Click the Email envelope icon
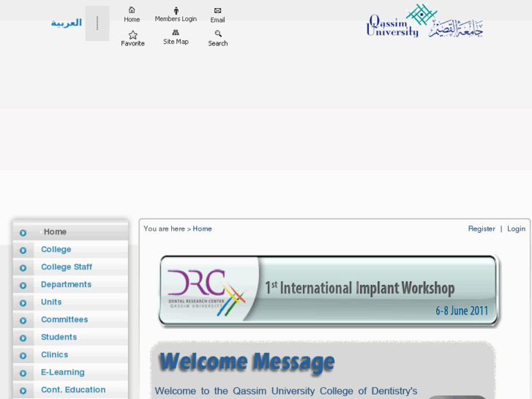Viewport: 532px width, 399px height. coord(217,10)
